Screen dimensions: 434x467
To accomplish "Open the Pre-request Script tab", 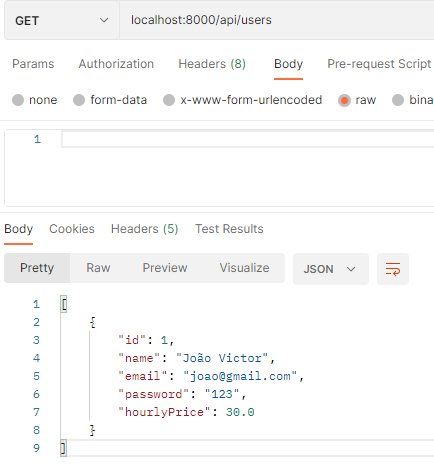I will tap(379, 64).
